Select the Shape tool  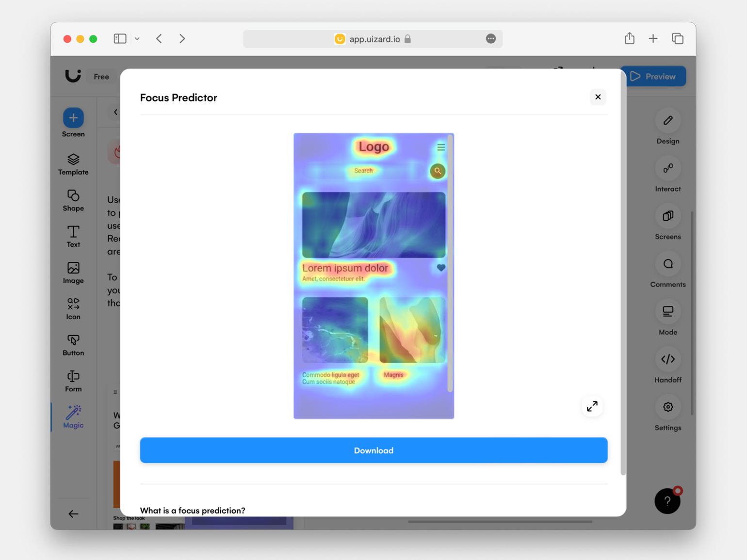click(x=73, y=200)
